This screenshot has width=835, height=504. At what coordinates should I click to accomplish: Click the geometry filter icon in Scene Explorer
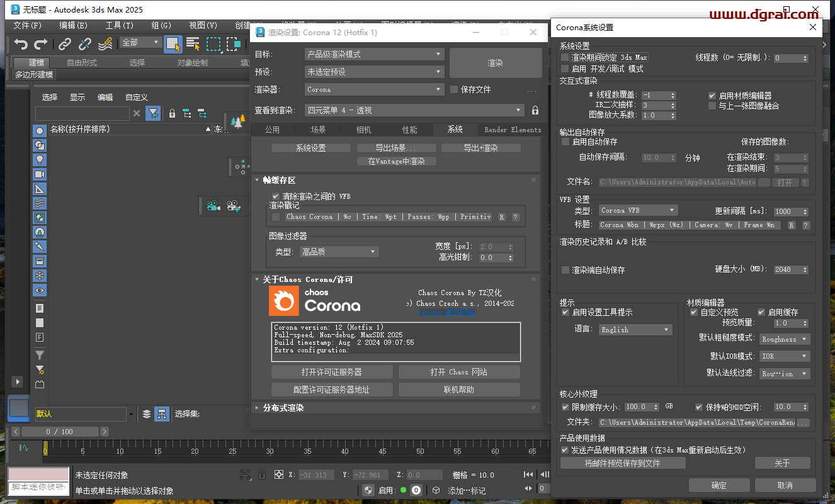tap(39, 131)
